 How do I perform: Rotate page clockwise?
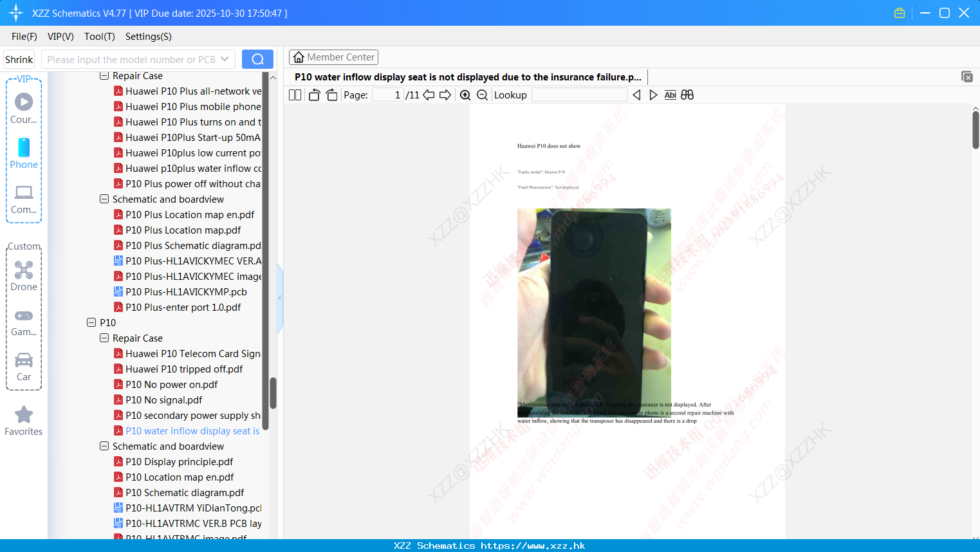click(x=331, y=95)
